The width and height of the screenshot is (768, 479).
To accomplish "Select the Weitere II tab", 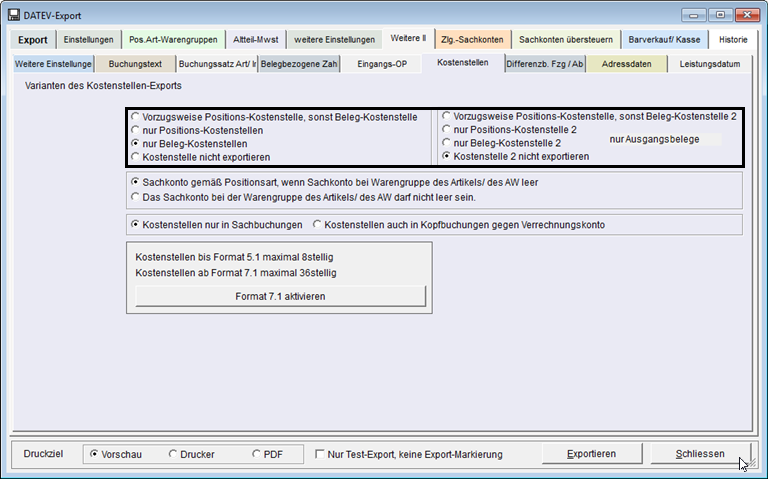I will (408, 38).
